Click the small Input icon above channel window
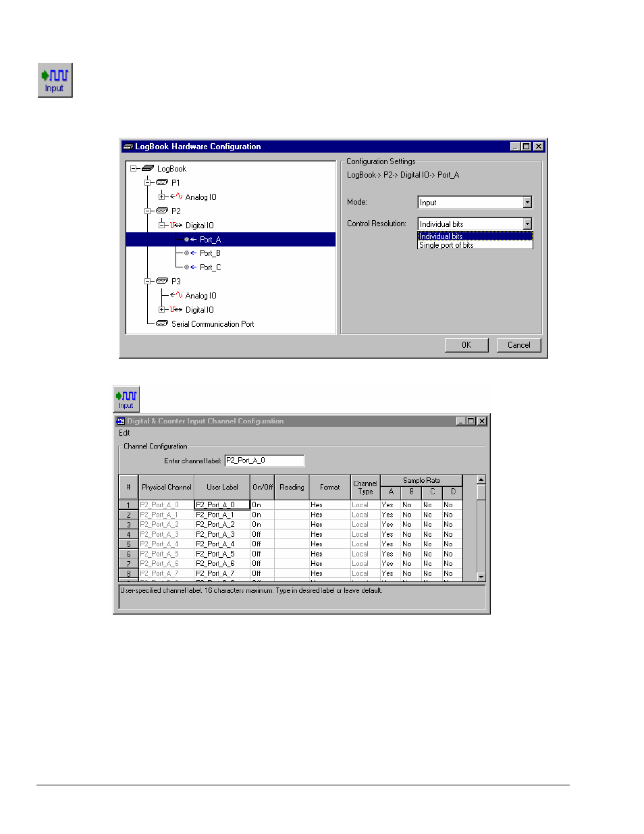The width and height of the screenshot is (644, 834). (x=126, y=398)
